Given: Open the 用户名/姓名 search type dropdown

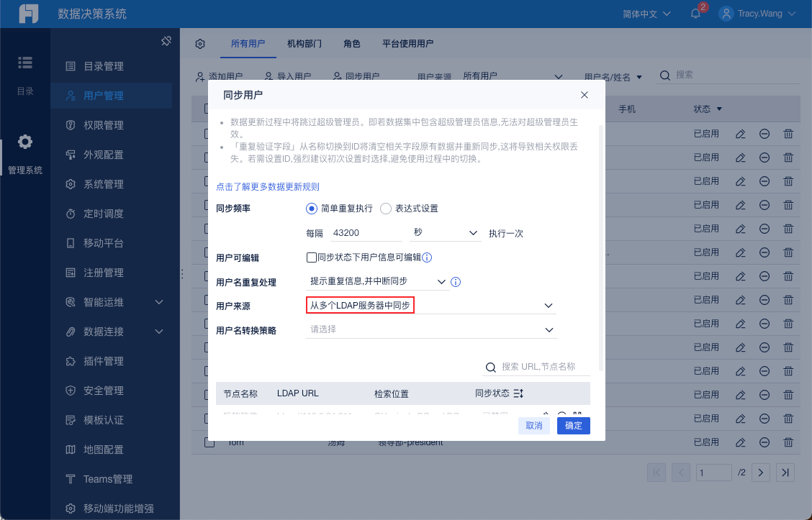Looking at the screenshot, I should click(x=613, y=77).
